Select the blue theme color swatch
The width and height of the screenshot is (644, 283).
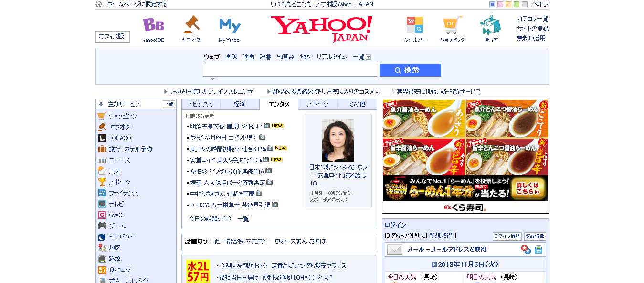pyautogui.click(x=492, y=4)
